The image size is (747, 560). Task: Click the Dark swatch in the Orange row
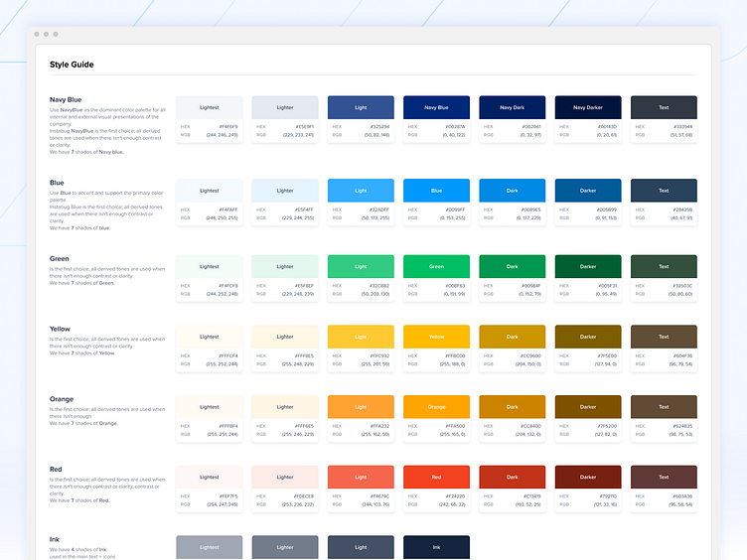pyautogui.click(x=513, y=407)
